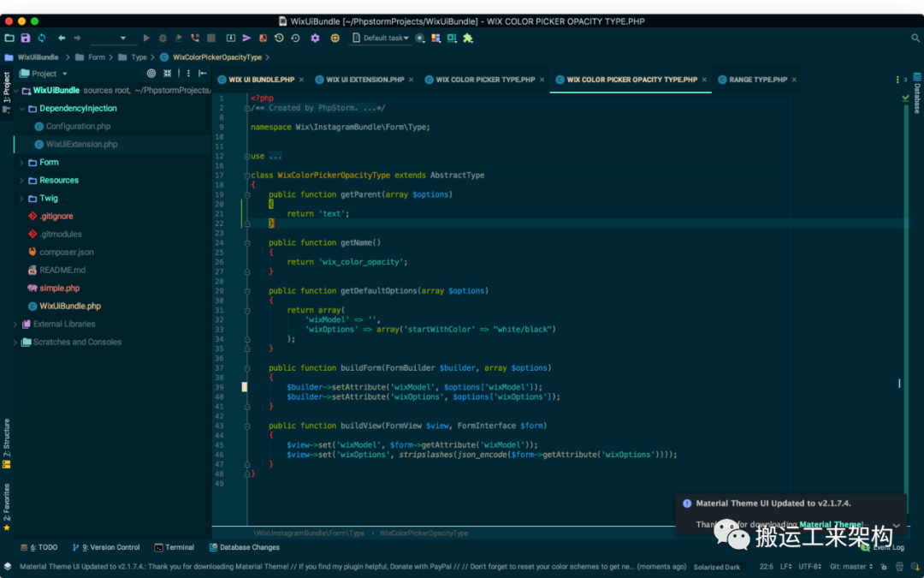Expand the Twig folder in project tree

pyautogui.click(x=21, y=198)
